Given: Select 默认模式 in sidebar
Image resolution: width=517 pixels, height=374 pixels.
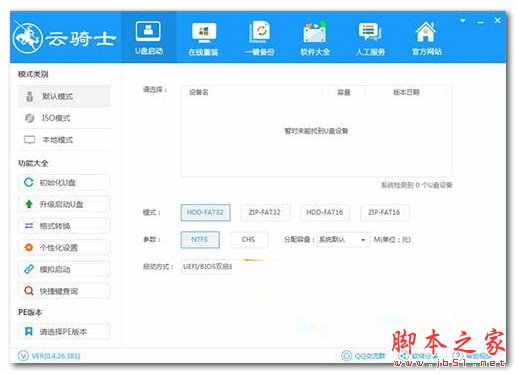Looking at the screenshot, I should (x=64, y=96).
